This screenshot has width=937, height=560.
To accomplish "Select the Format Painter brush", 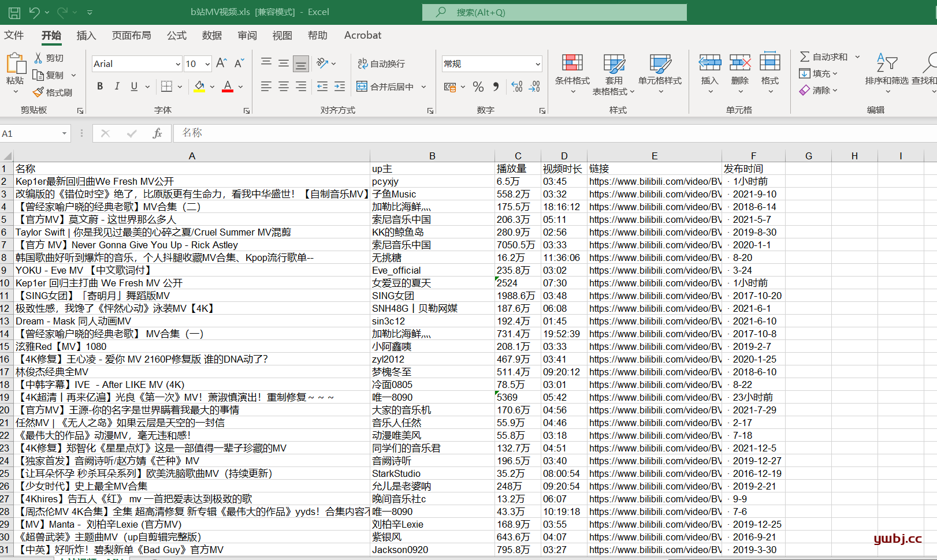I will pos(53,92).
